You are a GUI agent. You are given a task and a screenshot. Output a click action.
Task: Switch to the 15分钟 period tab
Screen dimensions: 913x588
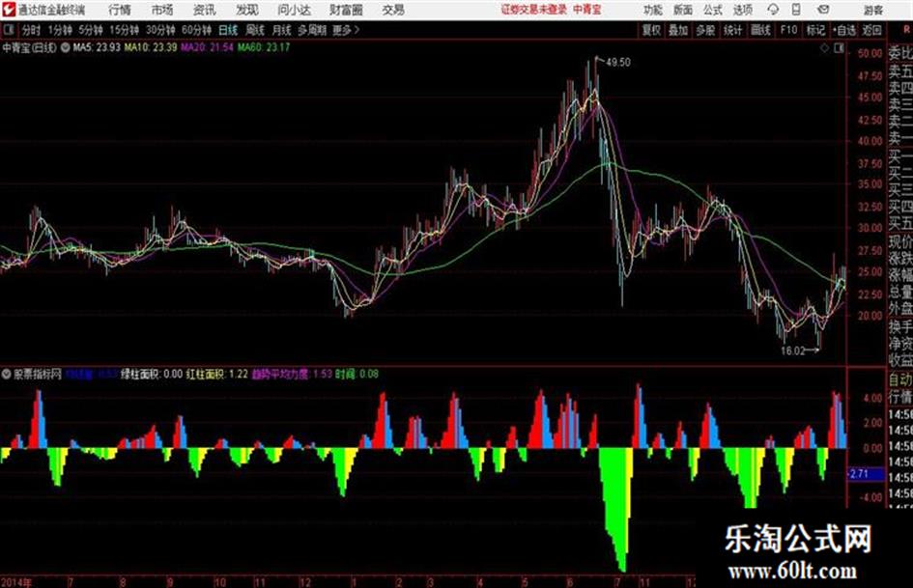125,30
